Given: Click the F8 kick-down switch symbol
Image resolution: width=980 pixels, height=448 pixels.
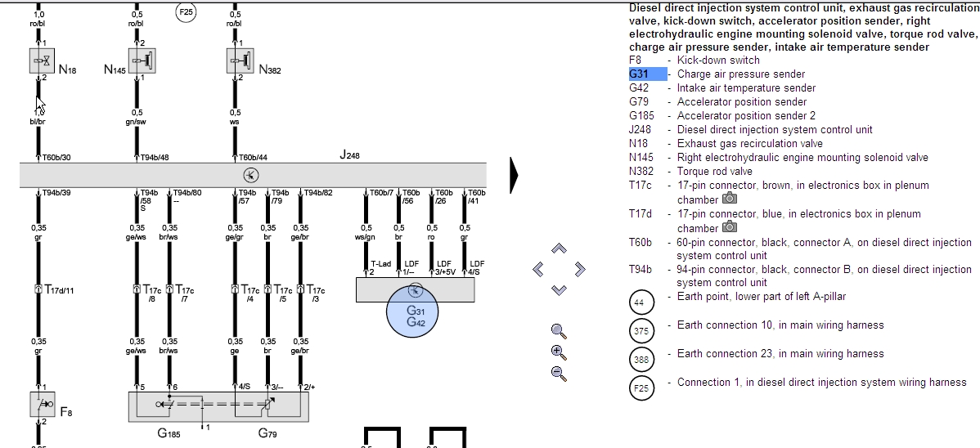Looking at the screenshot, I should click(41, 404).
